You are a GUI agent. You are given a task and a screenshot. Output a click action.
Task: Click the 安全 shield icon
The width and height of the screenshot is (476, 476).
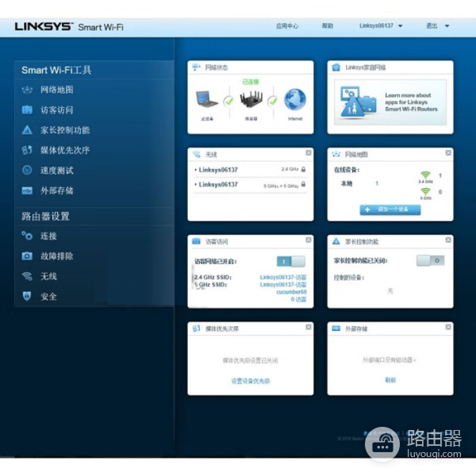(27, 296)
